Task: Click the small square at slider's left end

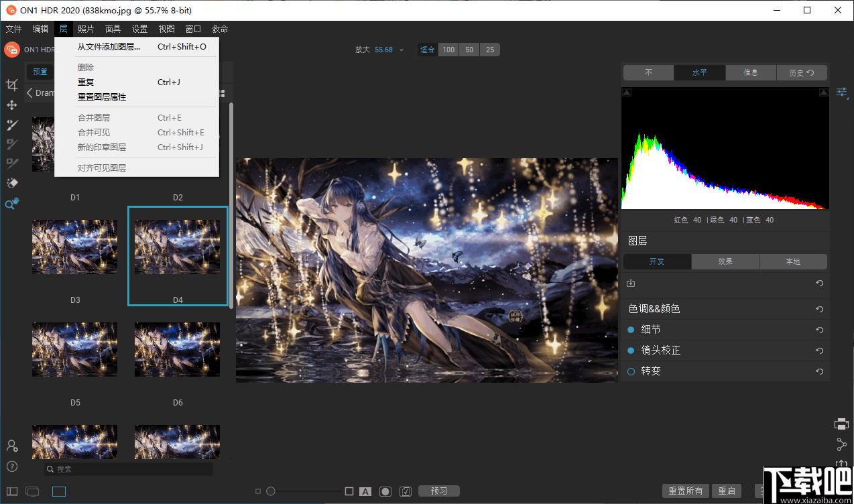Action: pyautogui.click(x=258, y=491)
